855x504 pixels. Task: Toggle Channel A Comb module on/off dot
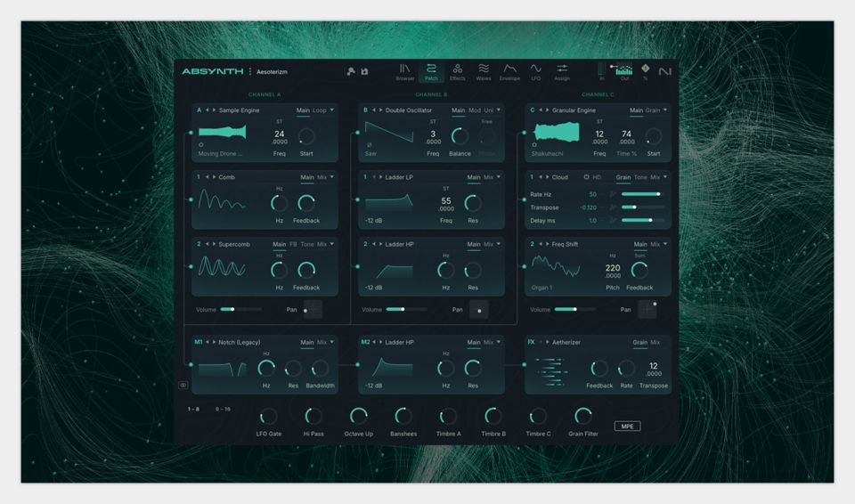tap(191, 199)
